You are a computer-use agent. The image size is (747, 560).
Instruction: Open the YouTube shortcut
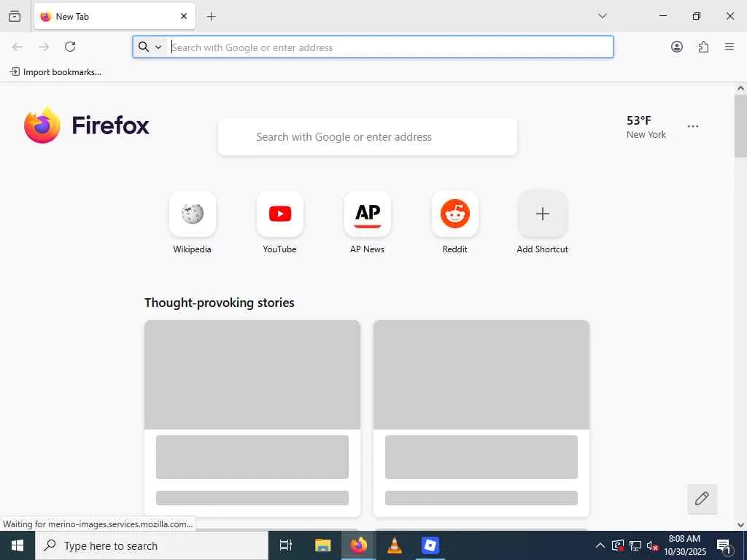279,222
